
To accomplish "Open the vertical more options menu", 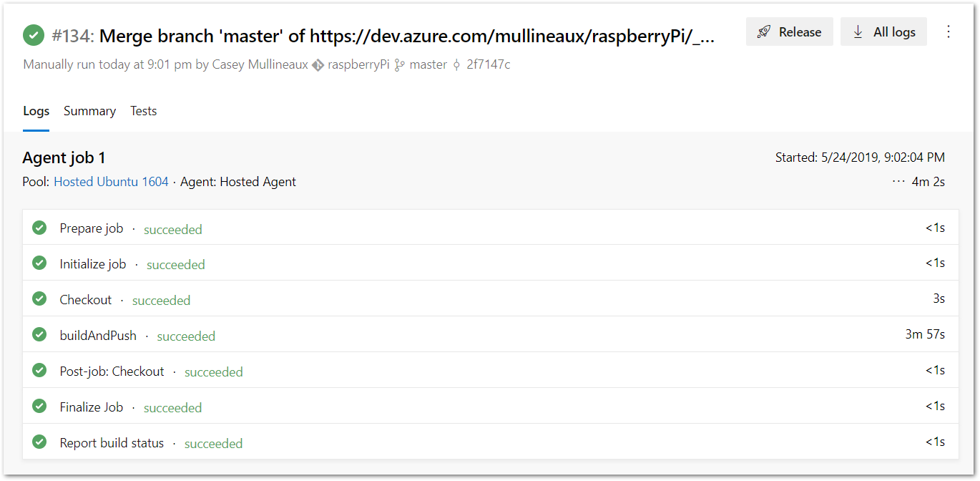I will point(949,31).
